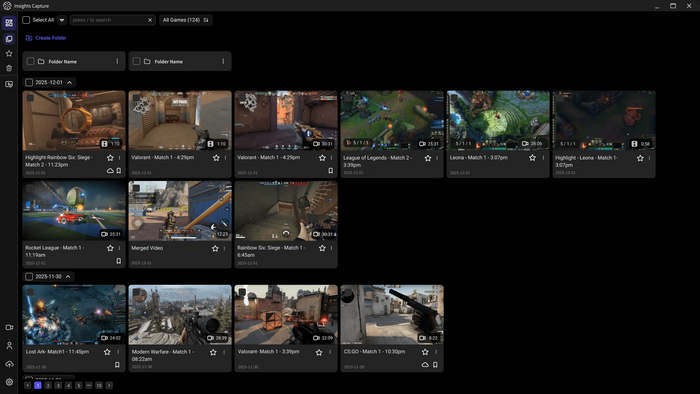The width and height of the screenshot is (700, 394).
Task: Click title "Lost Ark- Match1 - 11:45pm"
Action: tap(57, 352)
